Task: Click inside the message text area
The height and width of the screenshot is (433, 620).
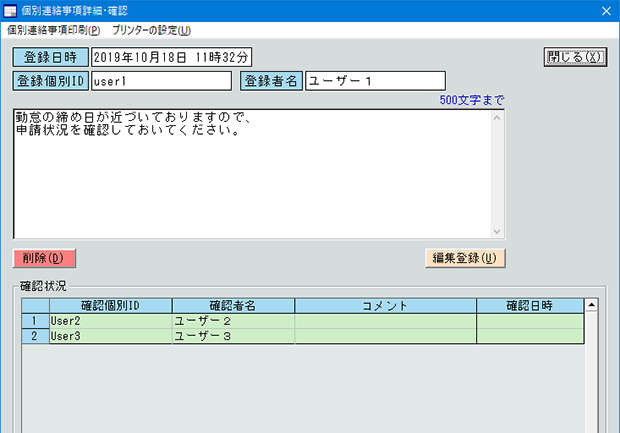Action: pos(252,174)
